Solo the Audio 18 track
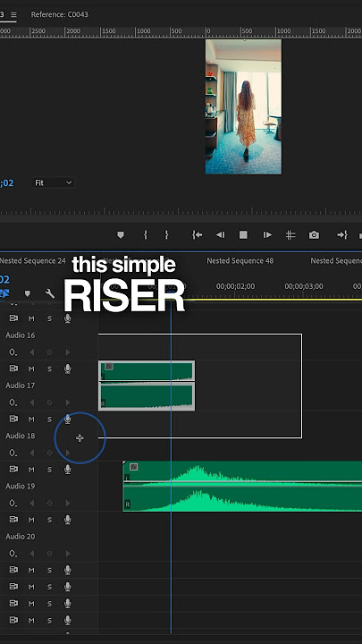Screen dimensions: 362x644 point(49,419)
